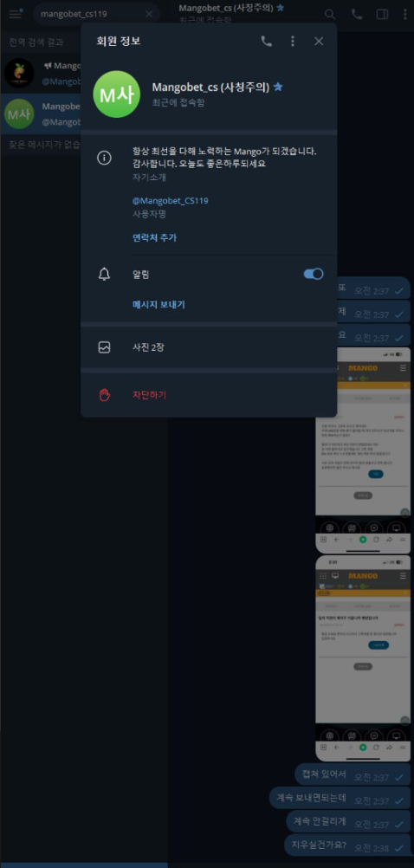Click the green M사 profile avatar
This screenshot has height=868, width=414.
[x=117, y=94]
